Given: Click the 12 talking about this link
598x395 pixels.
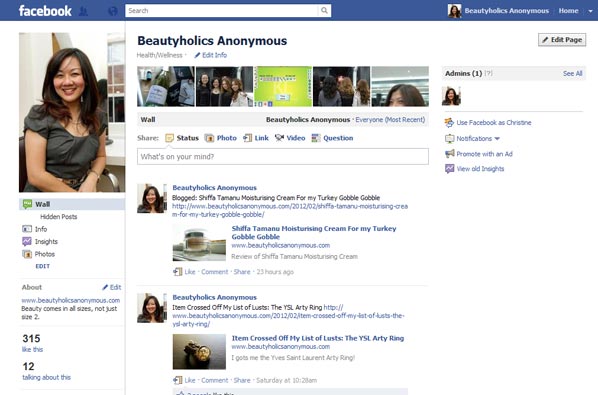Looking at the screenshot, I should pyautogui.click(x=47, y=371).
